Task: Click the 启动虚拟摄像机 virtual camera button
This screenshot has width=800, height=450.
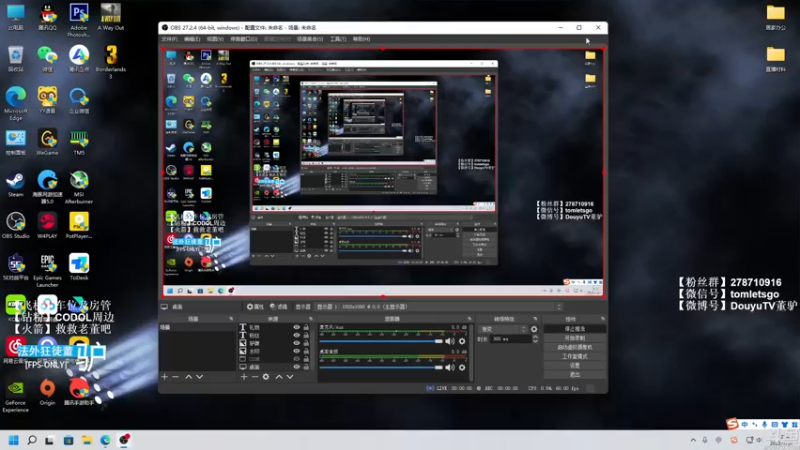Action: coord(574,347)
